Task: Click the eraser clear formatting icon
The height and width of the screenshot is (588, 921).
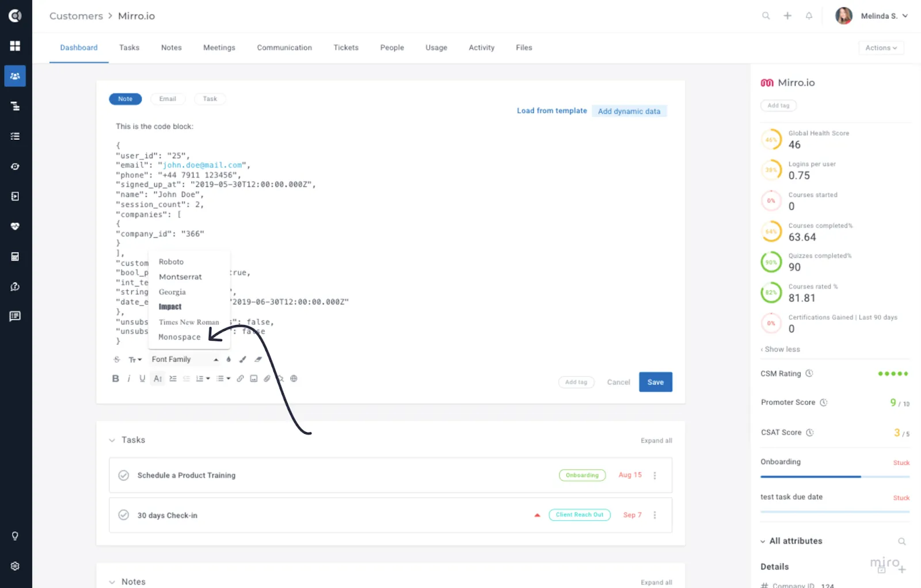Action: tap(258, 360)
